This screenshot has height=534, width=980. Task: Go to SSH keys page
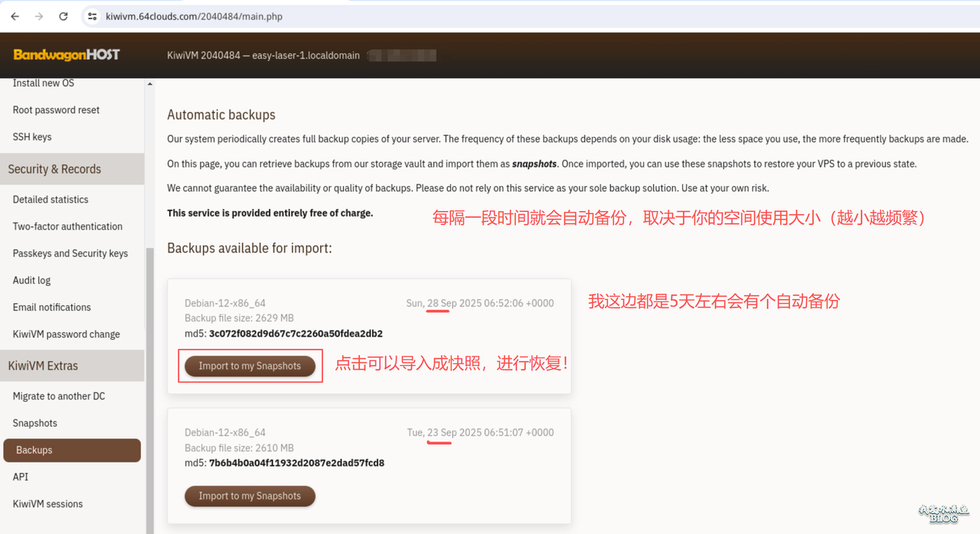pyautogui.click(x=32, y=137)
